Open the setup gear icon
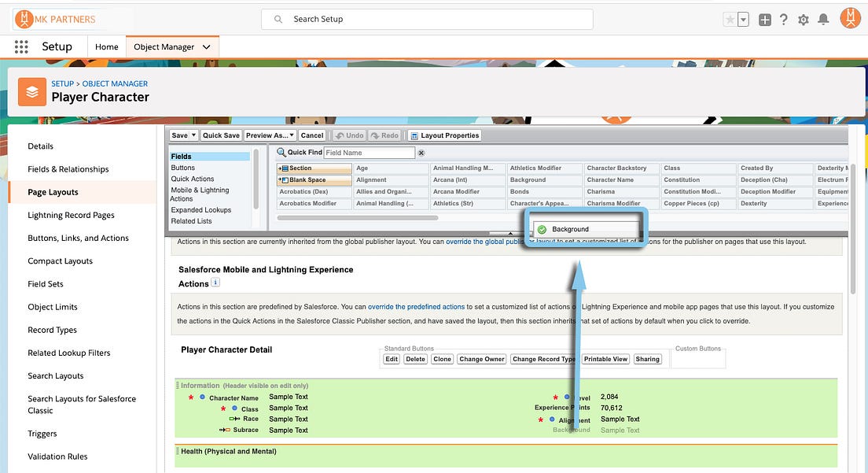The height and width of the screenshot is (473, 868). (804, 20)
